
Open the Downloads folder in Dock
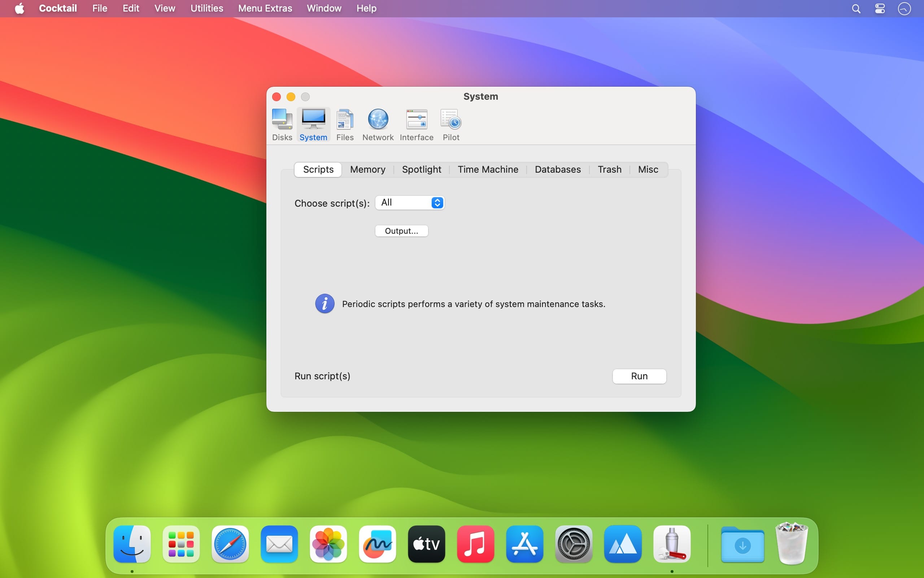pyautogui.click(x=743, y=544)
